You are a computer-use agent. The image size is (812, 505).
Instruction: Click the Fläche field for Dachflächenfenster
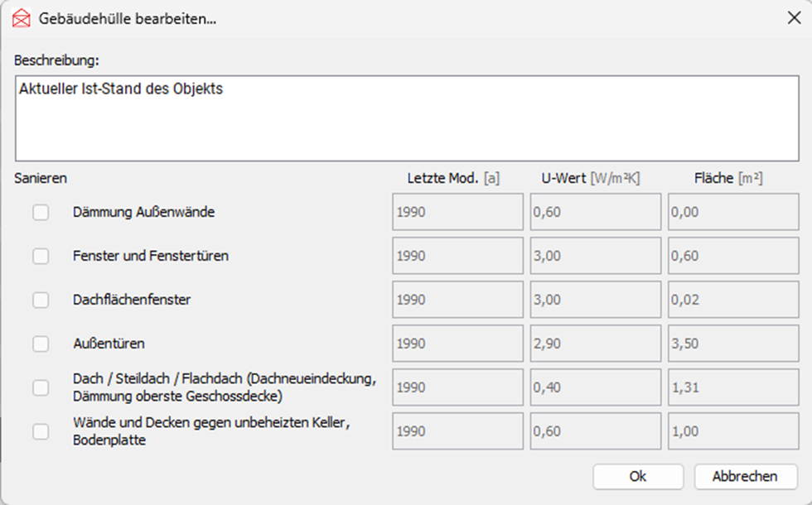coord(733,300)
